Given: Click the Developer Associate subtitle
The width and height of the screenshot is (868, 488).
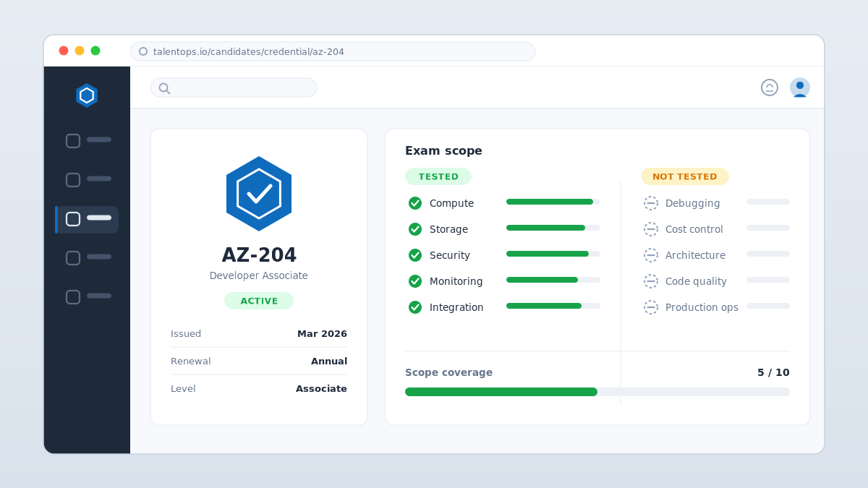Looking at the screenshot, I should [259, 275].
